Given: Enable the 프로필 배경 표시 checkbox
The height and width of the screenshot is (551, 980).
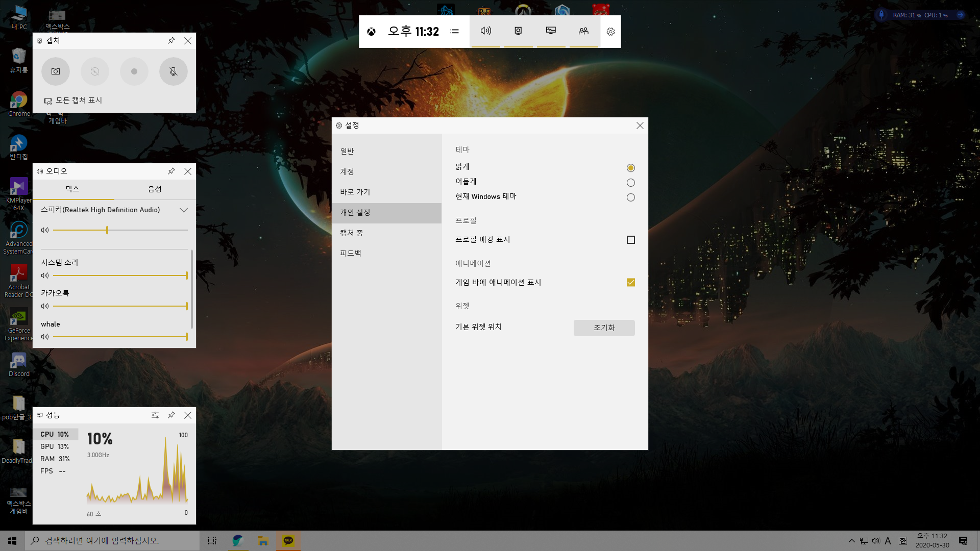Looking at the screenshot, I should pyautogui.click(x=631, y=240).
